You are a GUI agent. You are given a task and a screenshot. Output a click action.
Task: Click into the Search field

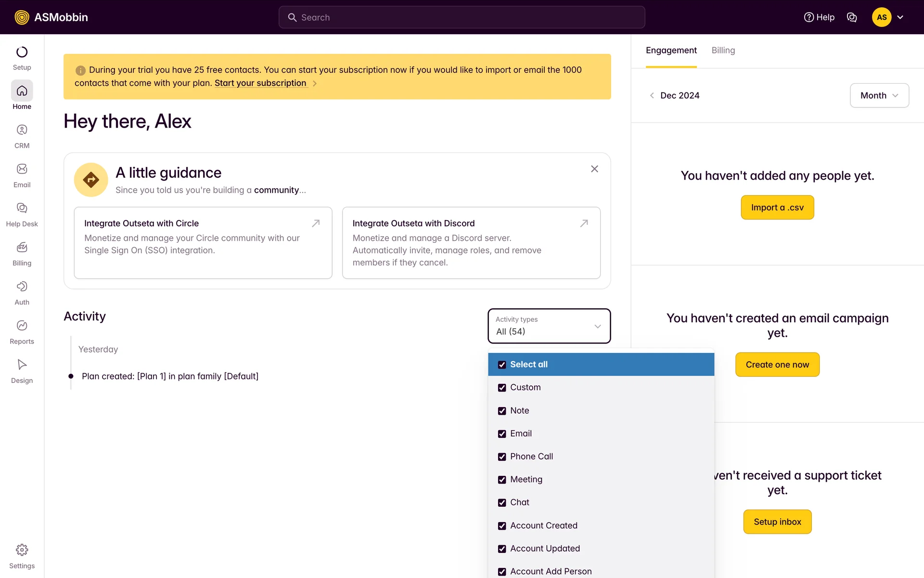coord(462,17)
